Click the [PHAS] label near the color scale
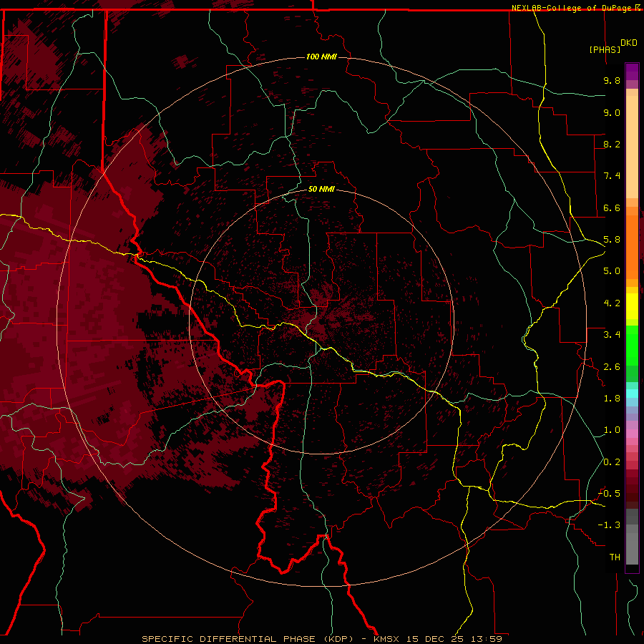The width and height of the screenshot is (644, 644). click(605, 49)
